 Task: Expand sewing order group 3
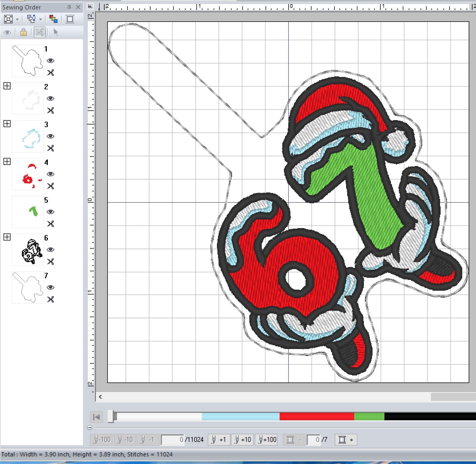7,124
